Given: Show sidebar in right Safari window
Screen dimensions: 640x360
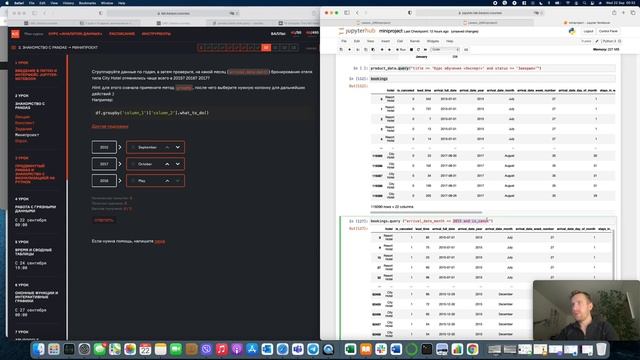Looking at the screenshot, I should pos(347,13).
